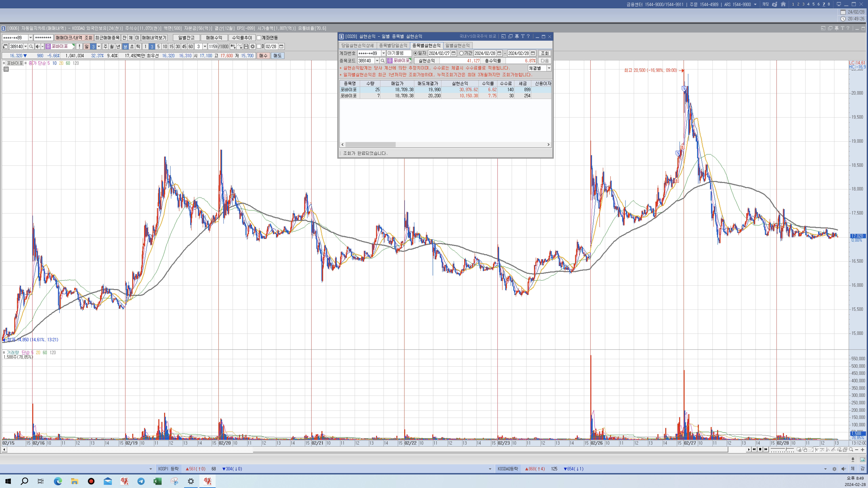Toggle the 월 monthly chart button
Screen dimensions: 868x488
coord(112,46)
